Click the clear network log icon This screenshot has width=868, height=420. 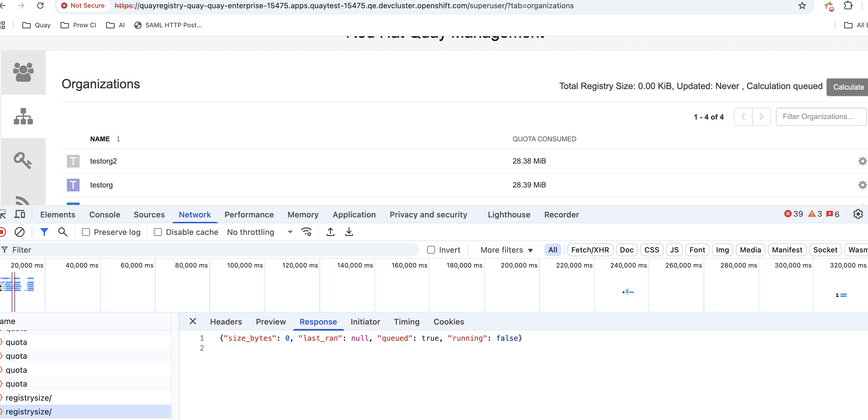(x=20, y=232)
